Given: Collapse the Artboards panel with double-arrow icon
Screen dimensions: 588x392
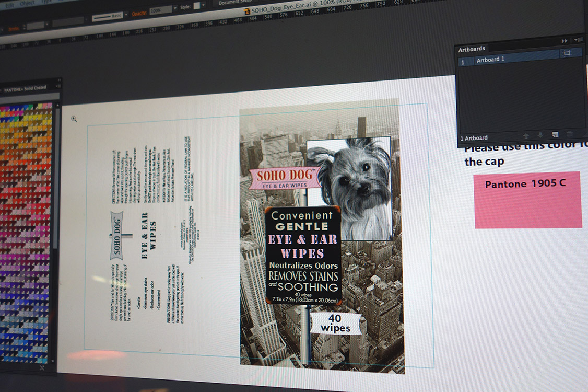Looking at the screenshot, I should pyautogui.click(x=564, y=41).
